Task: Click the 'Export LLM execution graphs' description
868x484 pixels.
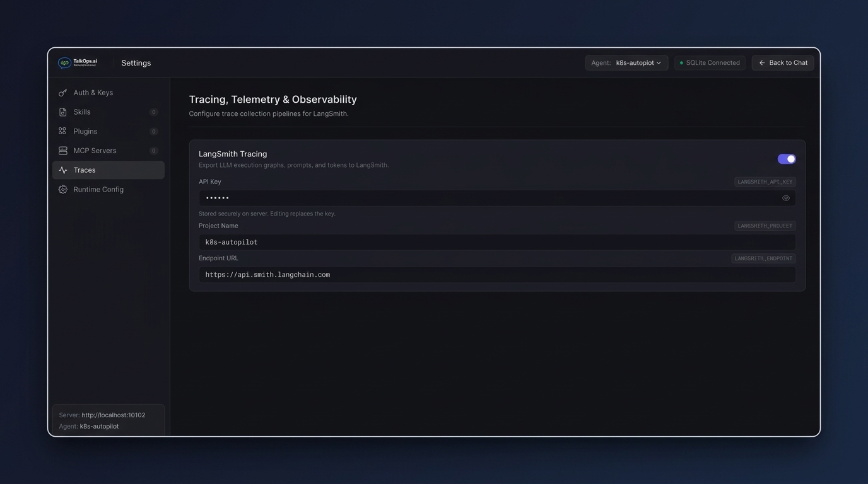Action: click(293, 165)
